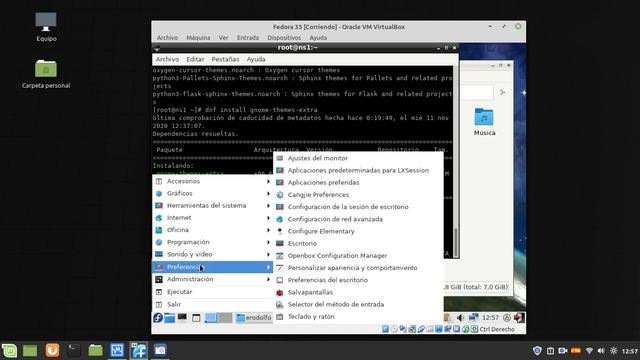Image resolution: width=640 pixels, height=360 pixels.
Task: Open the Fedora start menu button
Action: (158, 318)
